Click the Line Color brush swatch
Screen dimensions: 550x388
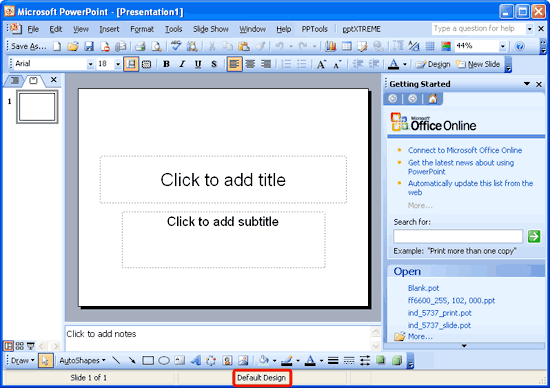pyautogui.click(x=287, y=360)
